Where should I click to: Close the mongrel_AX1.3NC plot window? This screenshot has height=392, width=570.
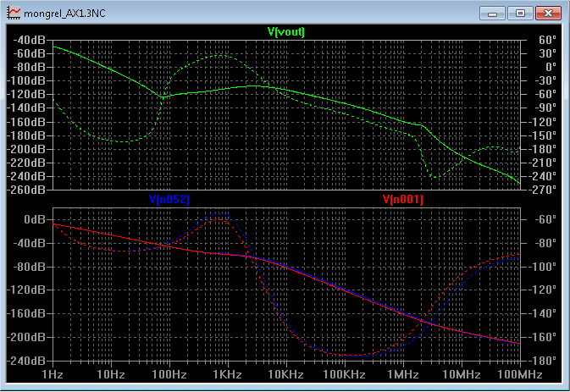point(548,14)
